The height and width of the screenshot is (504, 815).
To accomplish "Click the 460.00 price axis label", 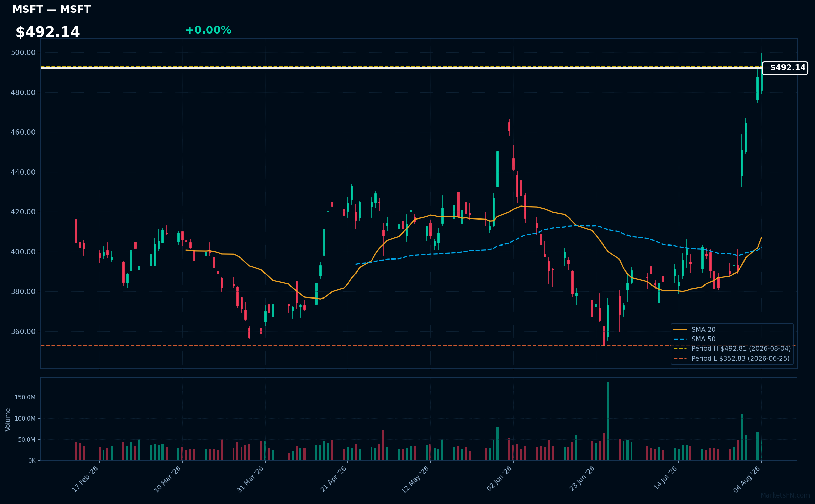I will (23, 132).
